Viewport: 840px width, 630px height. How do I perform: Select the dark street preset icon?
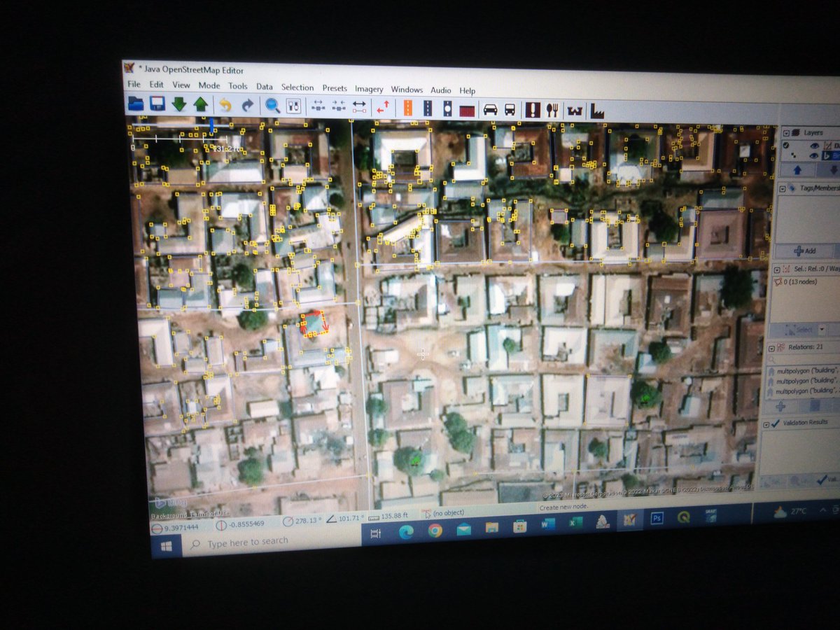[x=428, y=108]
